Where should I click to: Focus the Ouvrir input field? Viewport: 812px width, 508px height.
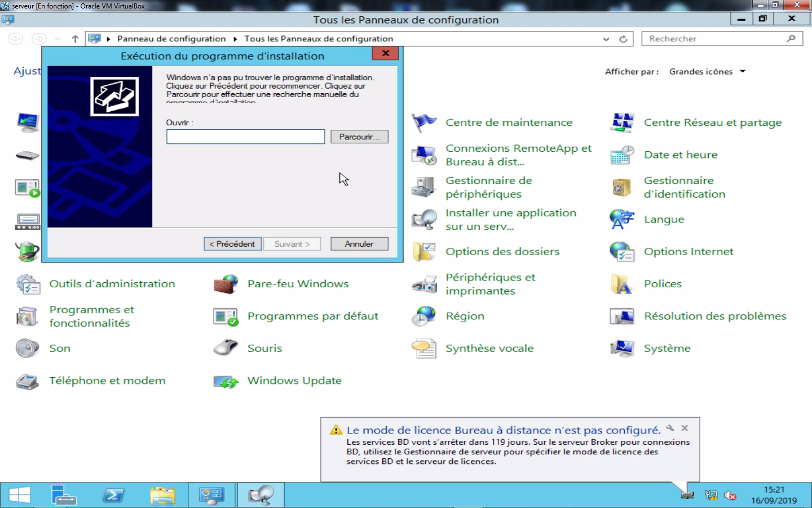(245, 137)
